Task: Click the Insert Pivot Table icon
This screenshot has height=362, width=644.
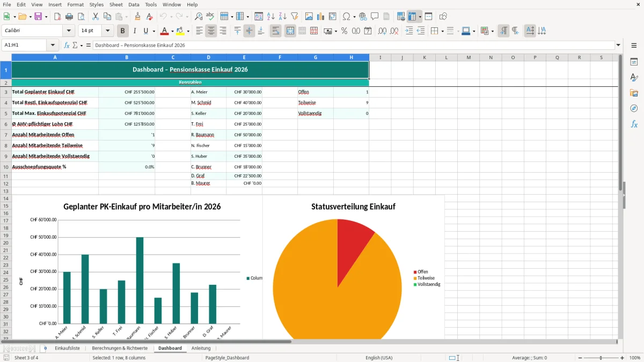Action: click(x=333, y=17)
